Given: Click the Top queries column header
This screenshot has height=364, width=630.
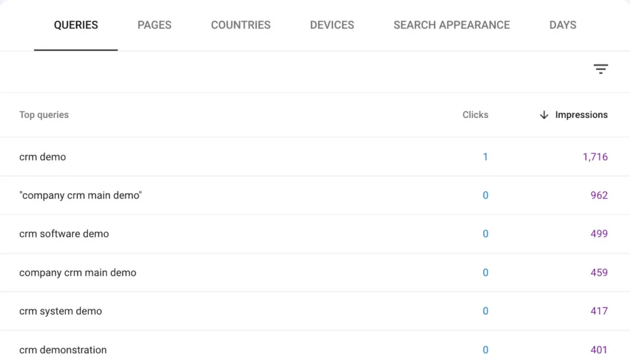Looking at the screenshot, I should pos(44,115).
